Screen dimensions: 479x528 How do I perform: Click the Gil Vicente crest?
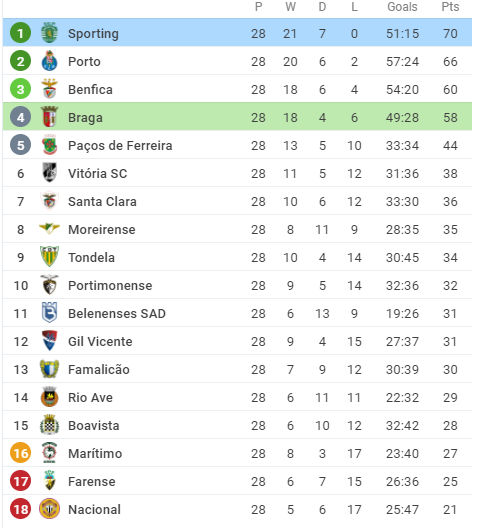pos(50,340)
